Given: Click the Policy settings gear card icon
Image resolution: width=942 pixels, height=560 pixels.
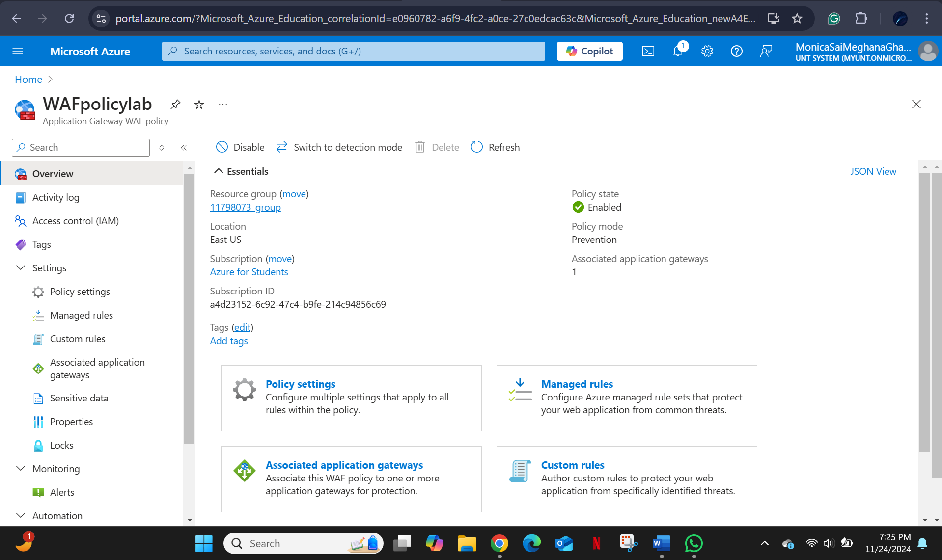Looking at the screenshot, I should 244,390.
